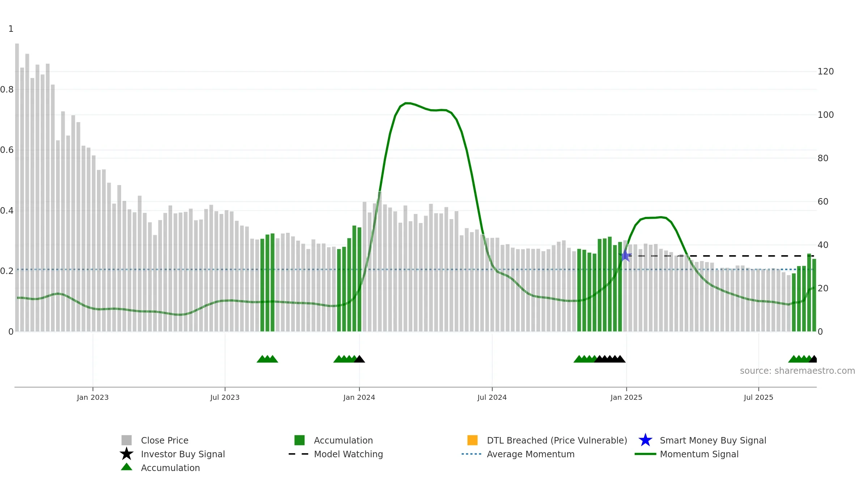Click the orange DTL Breached legend square

(x=472, y=440)
